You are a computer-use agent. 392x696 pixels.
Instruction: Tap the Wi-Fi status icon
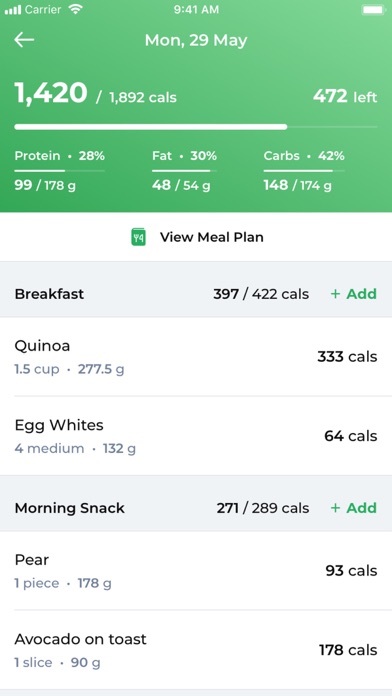(76, 9)
